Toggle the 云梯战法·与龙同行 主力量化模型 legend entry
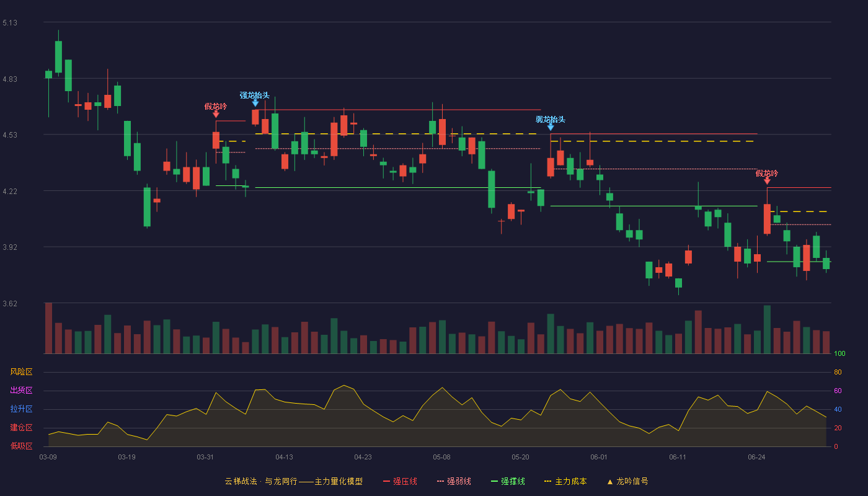This screenshot has width=868, height=496. tap(294, 481)
